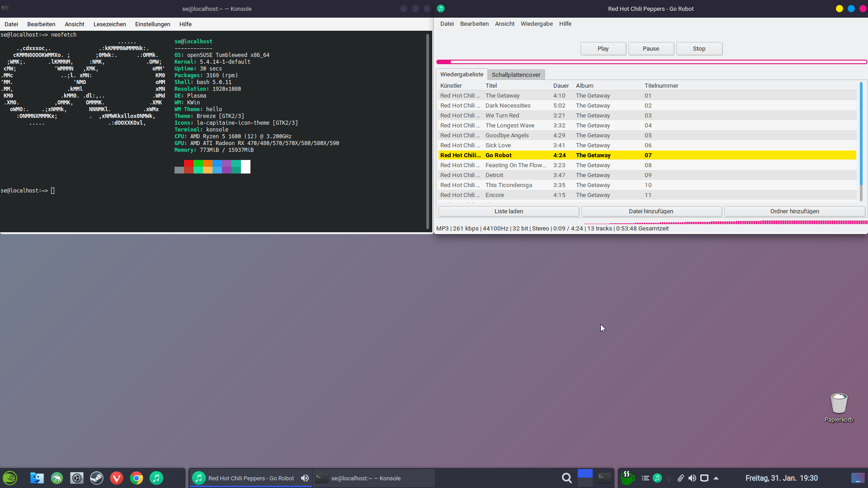This screenshot has width=868, height=488.
Task: Open system settings from the taskbar
Action: (x=77, y=478)
